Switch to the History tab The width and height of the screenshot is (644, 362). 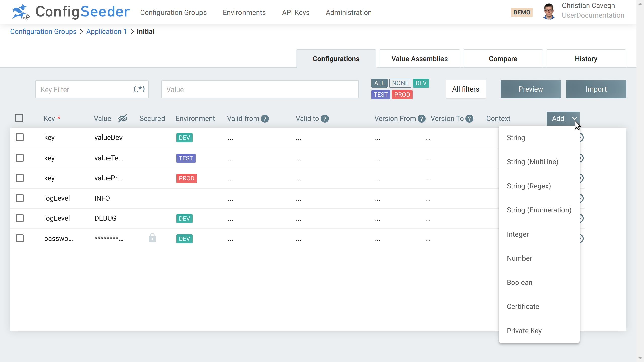[x=586, y=59]
